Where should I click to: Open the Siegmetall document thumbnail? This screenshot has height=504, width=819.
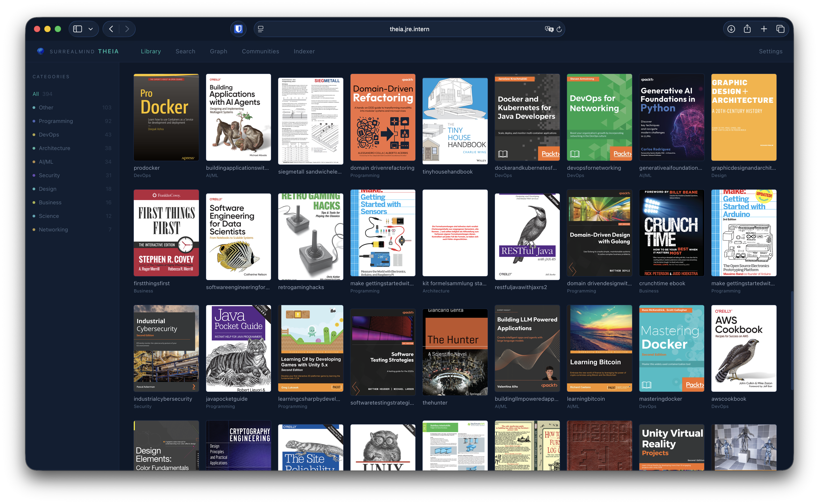point(311,121)
